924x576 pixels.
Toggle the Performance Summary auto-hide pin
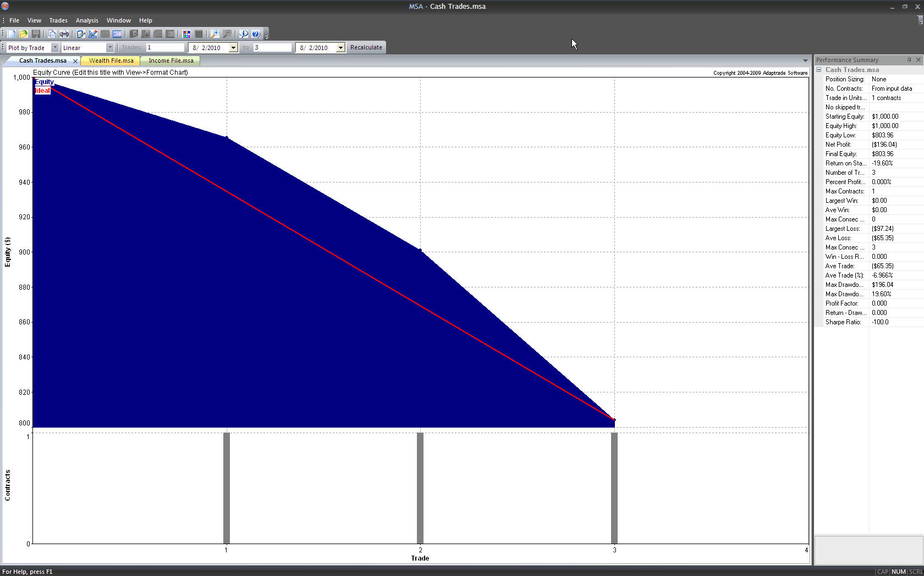pos(909,60)
